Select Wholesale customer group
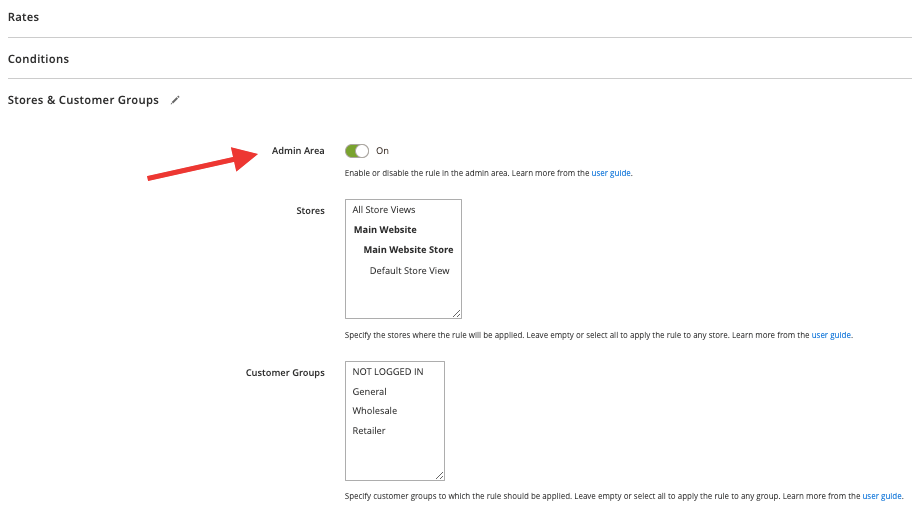This screenshot has height=507, width=912. (x=375, y=410)
